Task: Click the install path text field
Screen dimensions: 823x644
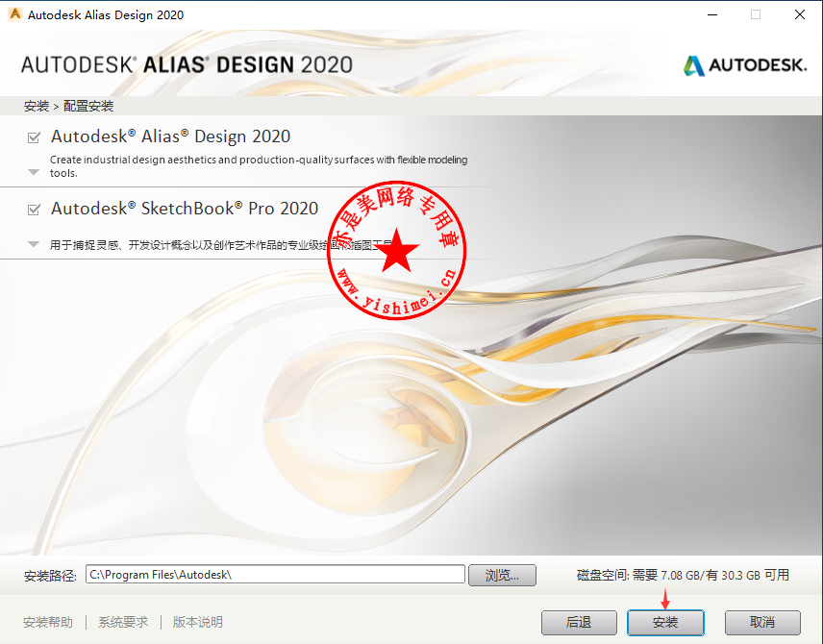Action: click(x=275, y=574)
